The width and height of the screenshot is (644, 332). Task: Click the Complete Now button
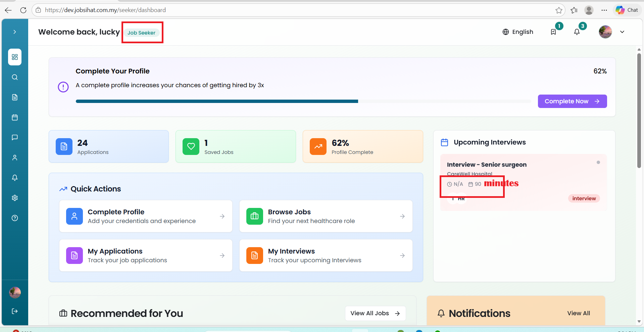tap(572, 101)
